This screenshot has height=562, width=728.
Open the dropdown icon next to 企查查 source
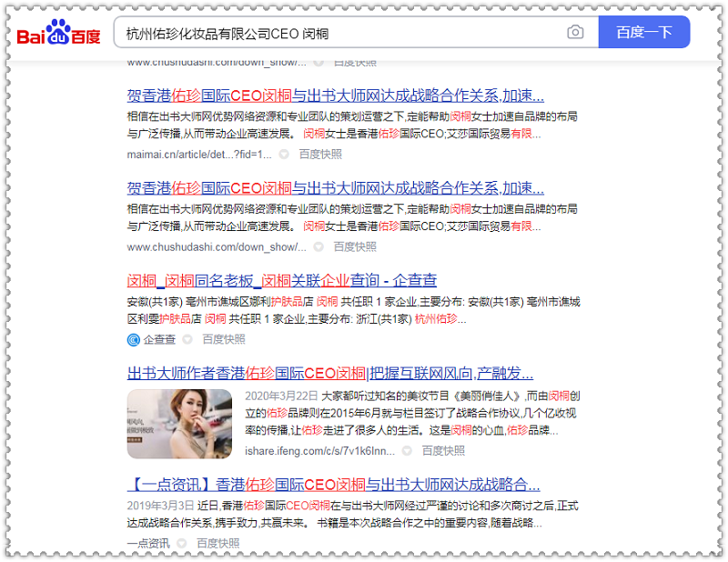[187, 339]
